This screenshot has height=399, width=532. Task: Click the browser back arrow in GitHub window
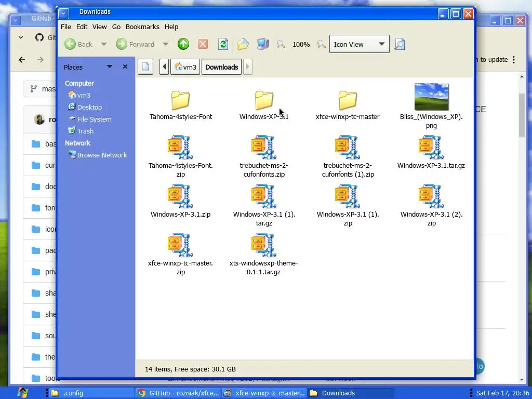pyautogui.click(x=22, y=60)
